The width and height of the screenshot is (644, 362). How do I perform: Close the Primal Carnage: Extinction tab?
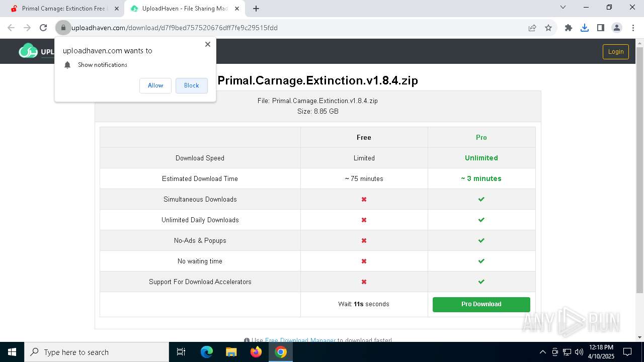[x=117, y=9]
